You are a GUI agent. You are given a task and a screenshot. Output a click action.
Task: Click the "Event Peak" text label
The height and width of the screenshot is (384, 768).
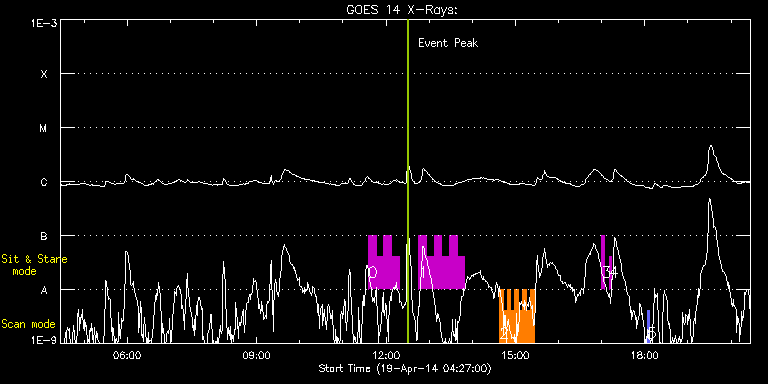point(448,43)
